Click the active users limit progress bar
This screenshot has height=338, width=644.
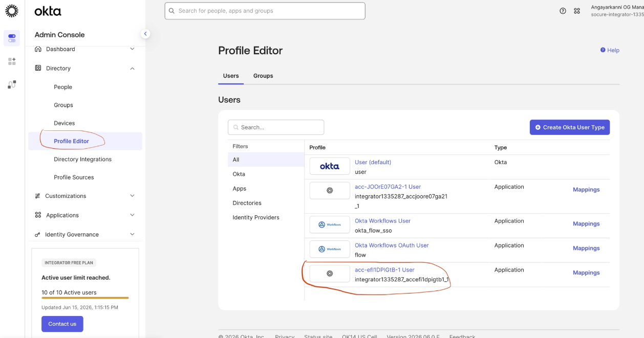click(x=85, y=298)
